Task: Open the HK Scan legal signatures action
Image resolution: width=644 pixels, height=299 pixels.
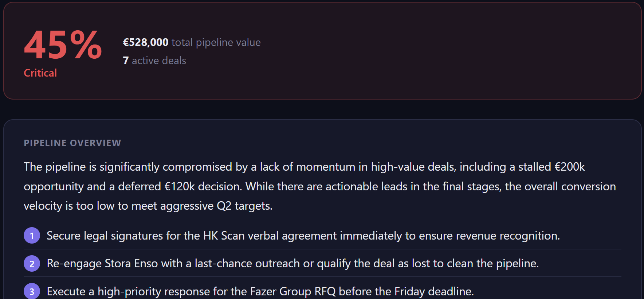Action: [x=303, y=236]
